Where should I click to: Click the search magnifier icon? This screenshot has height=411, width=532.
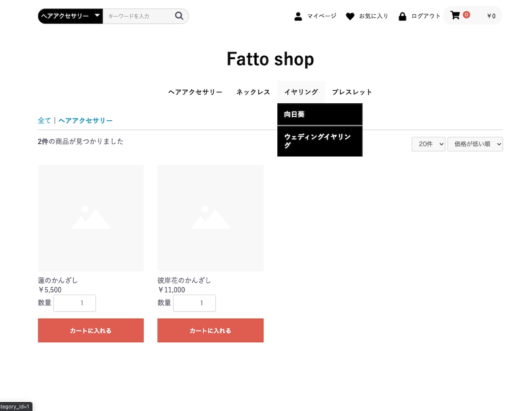click(x=179, y=16)
